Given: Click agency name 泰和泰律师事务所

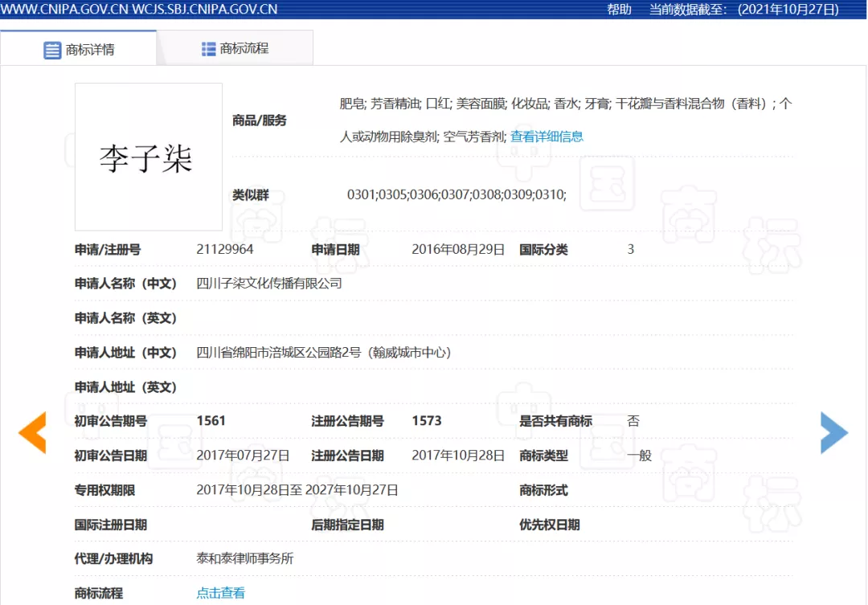Looking at the screenshot, I should tap(246, 558).
